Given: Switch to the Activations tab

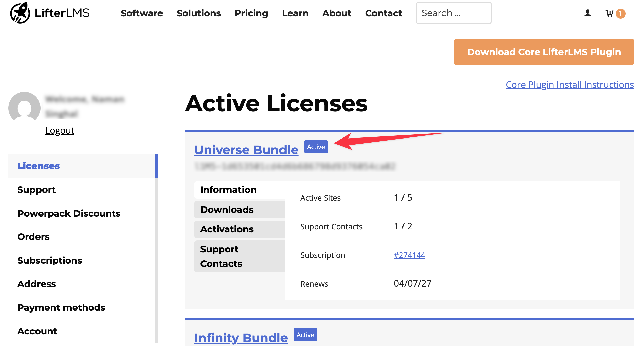Looking at the screenshot, I should 239,229.
